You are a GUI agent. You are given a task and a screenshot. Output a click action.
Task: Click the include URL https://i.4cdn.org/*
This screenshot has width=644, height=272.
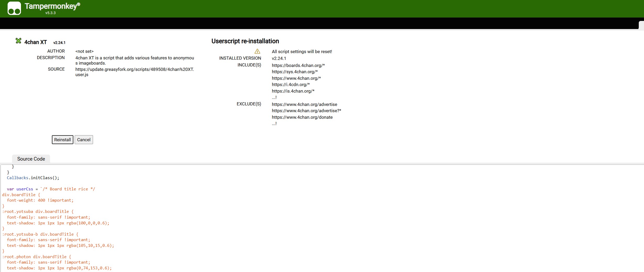[291, 84]
